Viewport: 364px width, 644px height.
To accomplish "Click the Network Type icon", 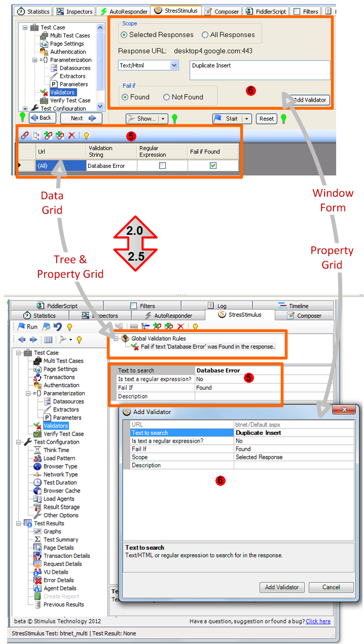I will tap(38, 474).
